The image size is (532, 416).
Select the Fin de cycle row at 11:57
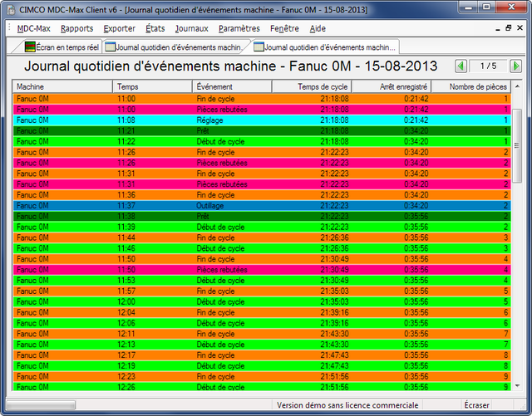coord(262,291)
